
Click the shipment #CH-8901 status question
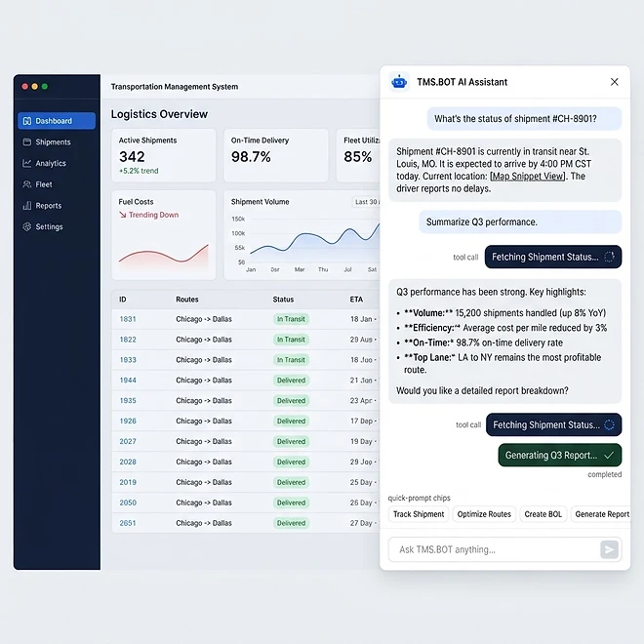[x=524, y=119]
